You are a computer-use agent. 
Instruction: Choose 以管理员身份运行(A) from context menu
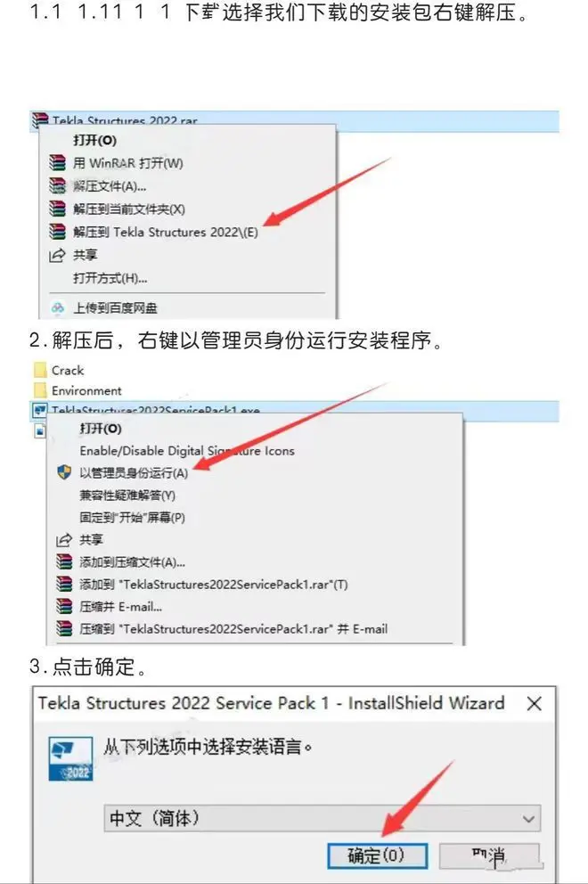click(x=134, y=473)
